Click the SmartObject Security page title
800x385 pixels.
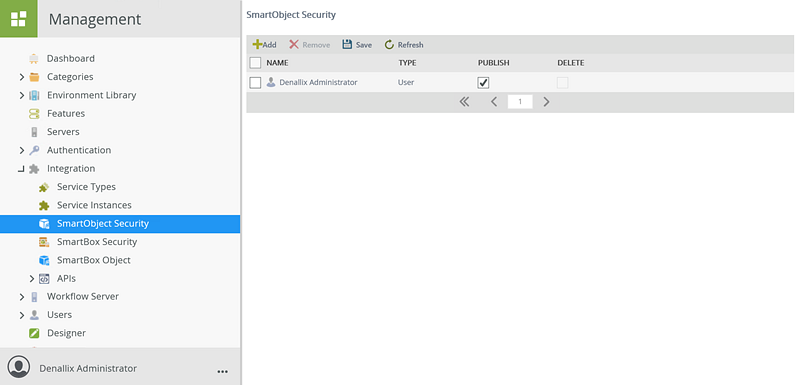click(291, 15)
